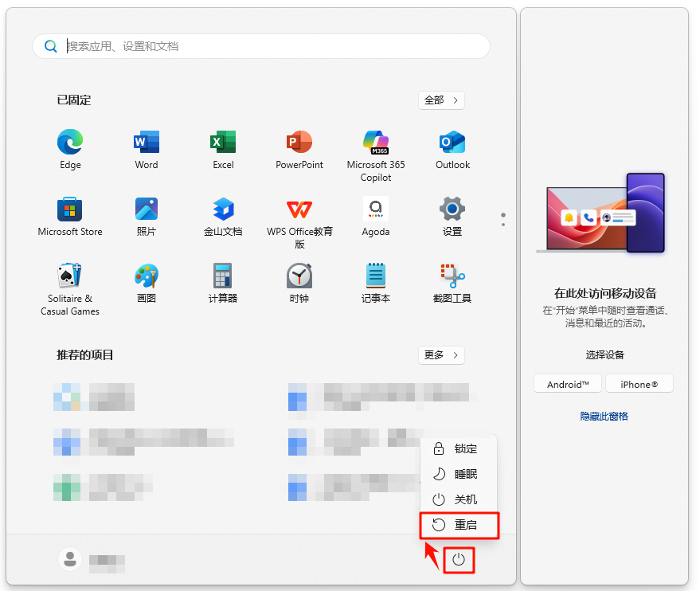This screenshot has width=700, height=591.
Task: Click the 隐藏此窗格 link
Action: pos(604,417)
